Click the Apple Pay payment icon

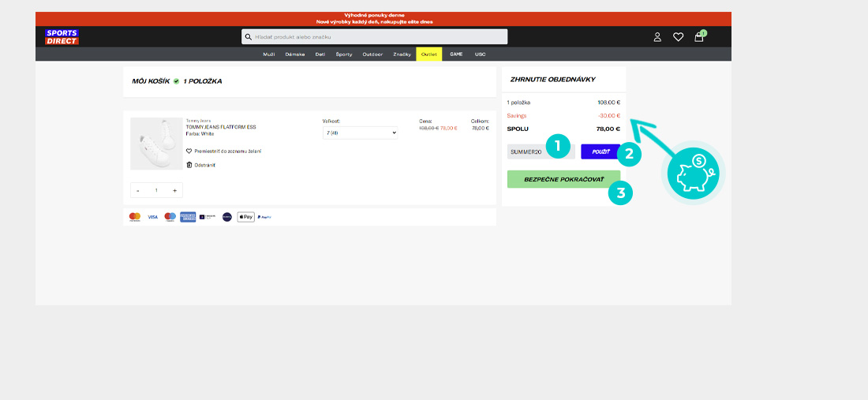[246, 217]
